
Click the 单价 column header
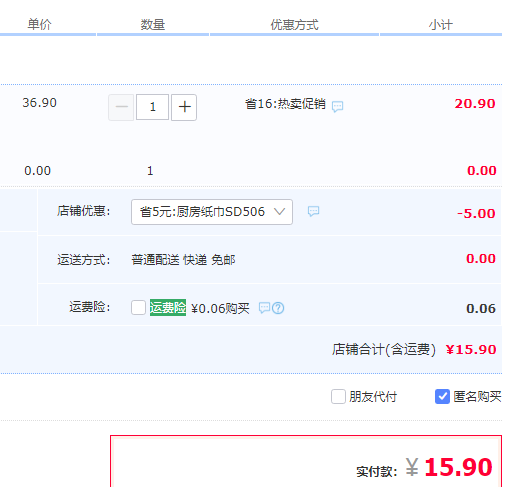(x=40, y=25)
